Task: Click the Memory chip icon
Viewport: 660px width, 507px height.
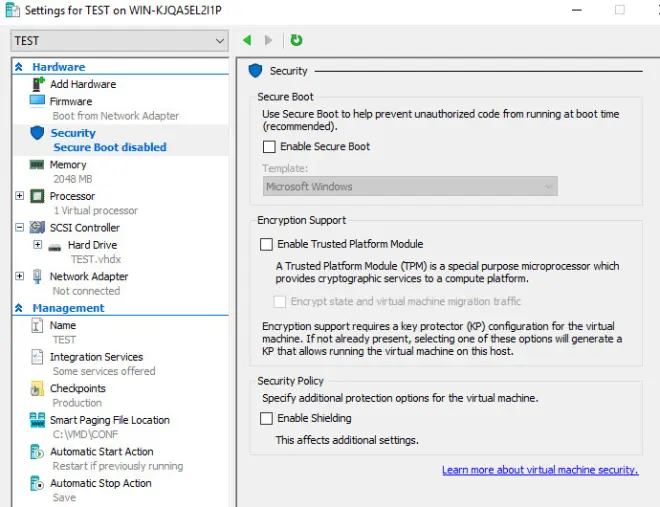Action: [37, 165]
